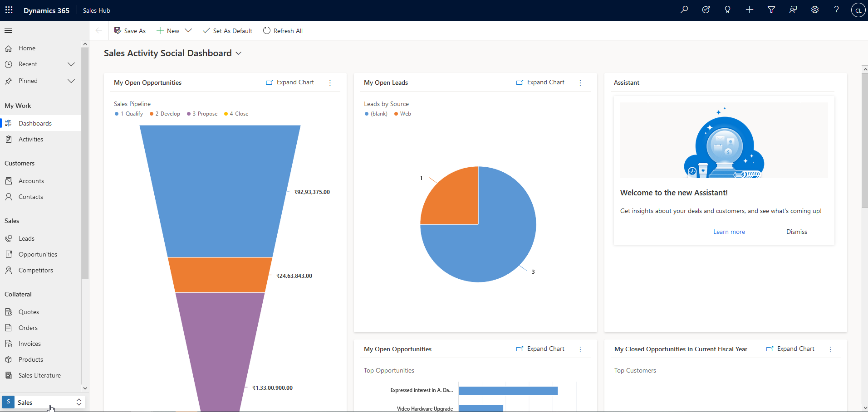This screenshot has height=412, width=868.
Task: Click the search magnifier icon
Action: tap(684, 10)
